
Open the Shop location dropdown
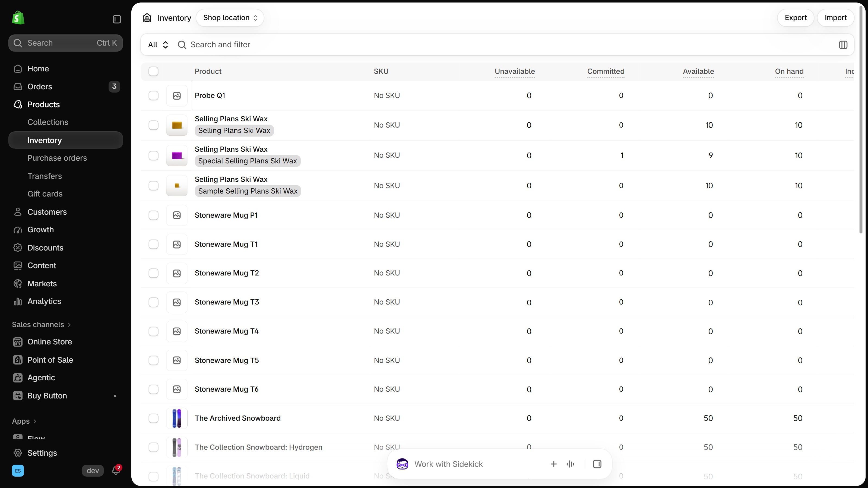[x=230, y=18]
